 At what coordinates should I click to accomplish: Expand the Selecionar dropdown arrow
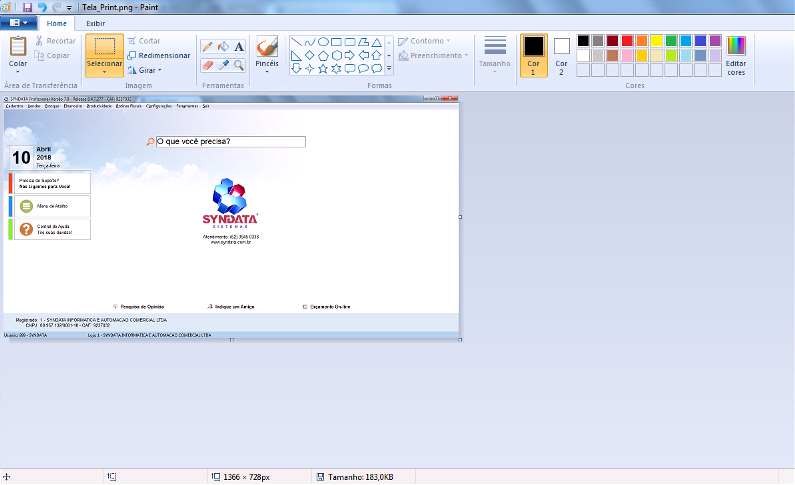coord(104,72)
